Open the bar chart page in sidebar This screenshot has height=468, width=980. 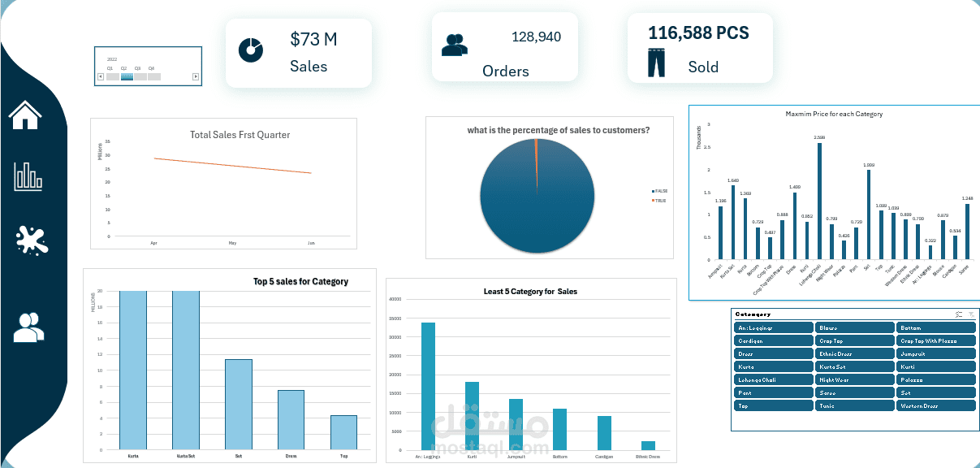coord(28,176)
